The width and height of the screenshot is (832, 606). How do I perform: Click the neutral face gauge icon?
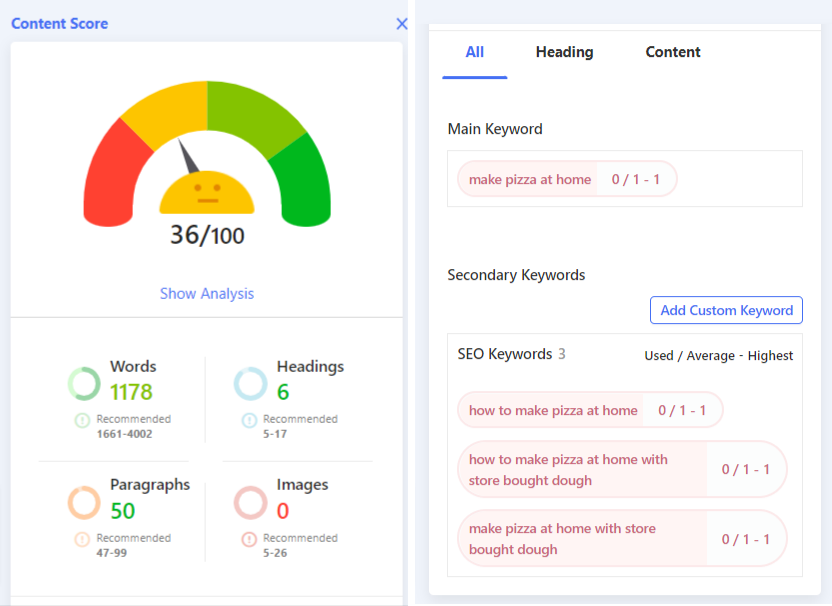[207, 193]
